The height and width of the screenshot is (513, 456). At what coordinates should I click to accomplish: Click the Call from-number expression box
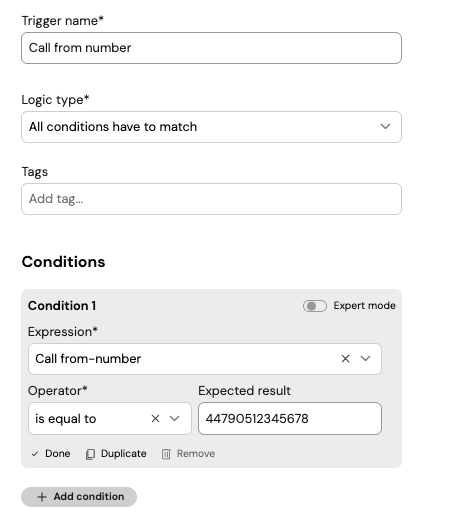(x=205, y=359)
